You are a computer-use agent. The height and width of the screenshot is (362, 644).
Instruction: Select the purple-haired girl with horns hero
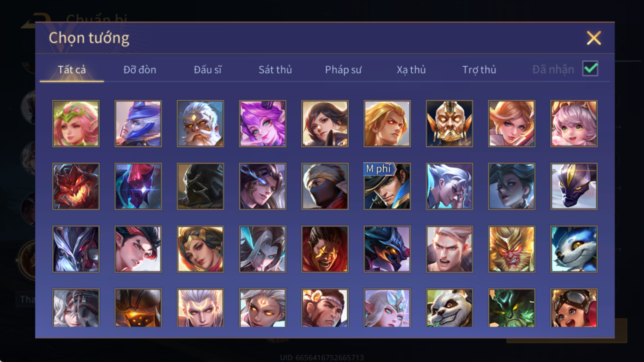click(x=263, y=124)
